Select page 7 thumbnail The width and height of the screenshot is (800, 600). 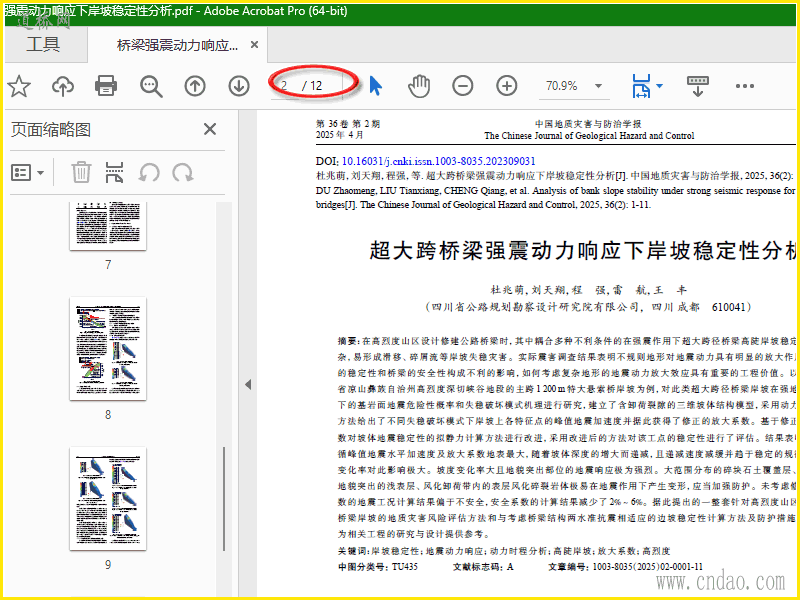[x=108, y=225]
